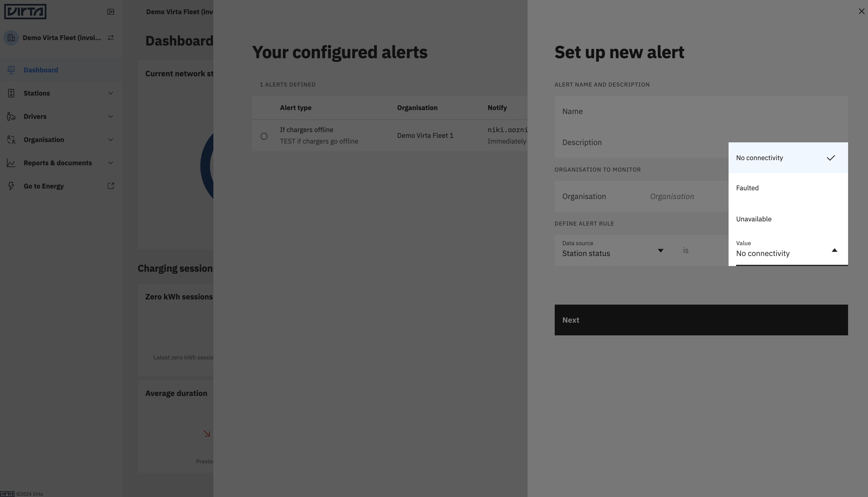Image resolution: width=868 pixels, height=497 pixels.
Task: Click the Reports & documents chart icon
Action: click(11, 163)
